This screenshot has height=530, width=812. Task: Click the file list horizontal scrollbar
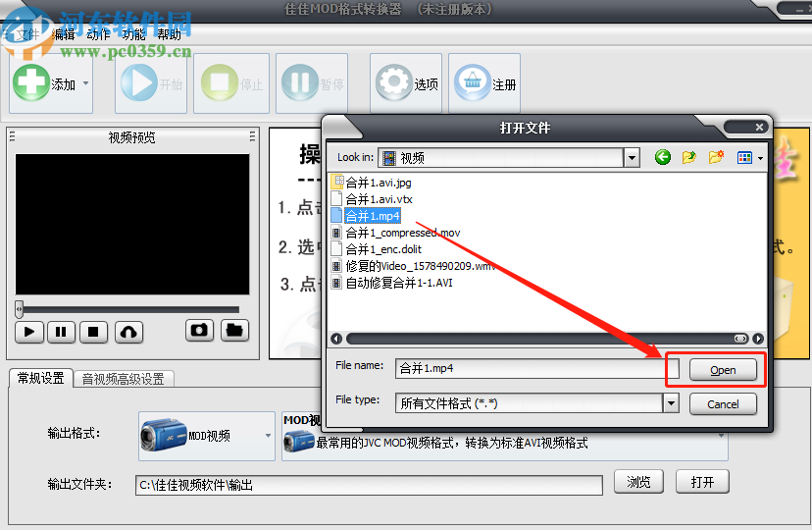548,339
